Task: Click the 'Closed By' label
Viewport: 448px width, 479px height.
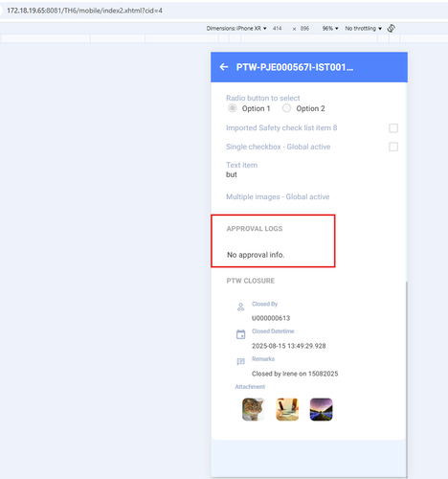Action: click(264, 304)
